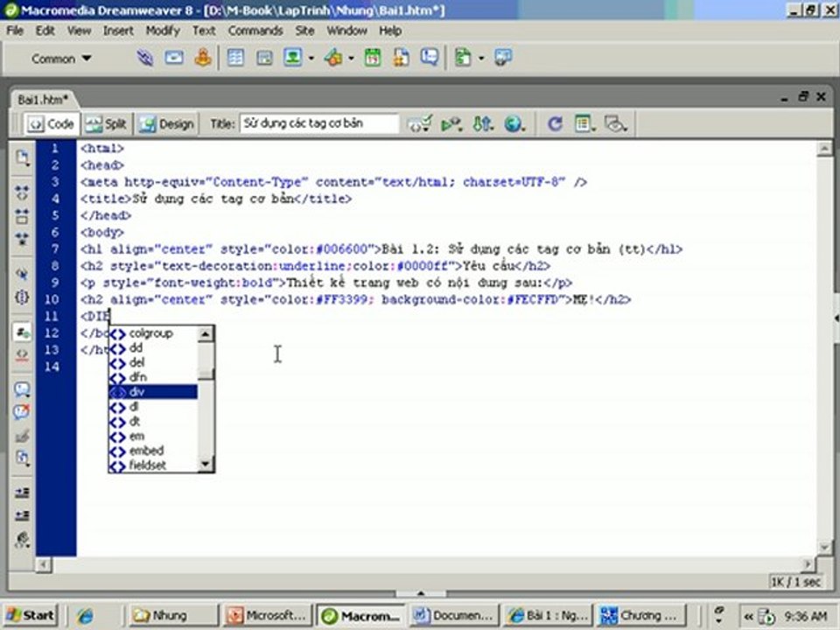
Task: Click the tag hint list scroll down arrow
Action: (x=206, y=465)
